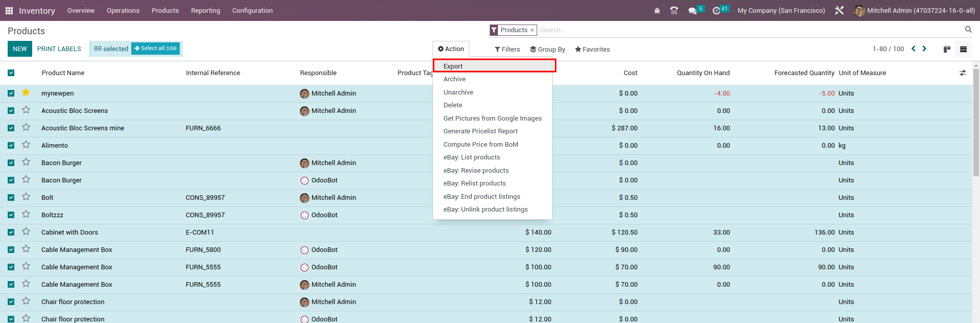The image size is (980, 323).
Task: Choose Delete from Action menu
Action: coord(492,105)
